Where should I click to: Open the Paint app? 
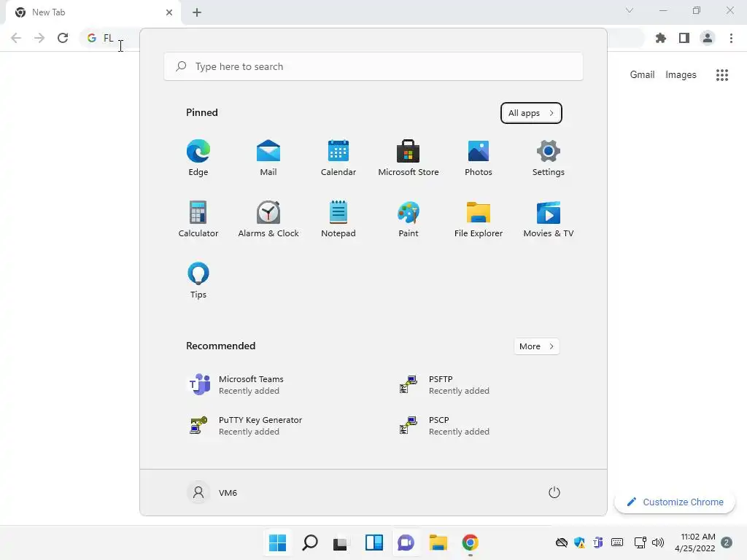[x=409, y=219]
